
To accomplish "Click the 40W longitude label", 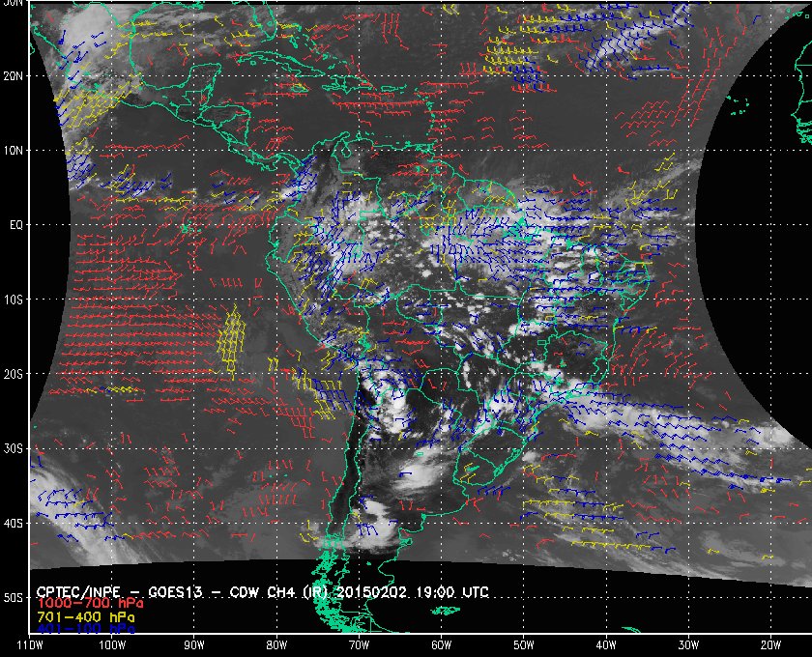I will [x=606, y=645].
